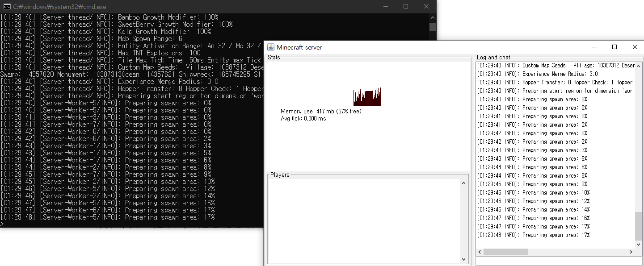
Task: Click the 'Avg tick: 0,000 ms' text
Action: [303, 118]
